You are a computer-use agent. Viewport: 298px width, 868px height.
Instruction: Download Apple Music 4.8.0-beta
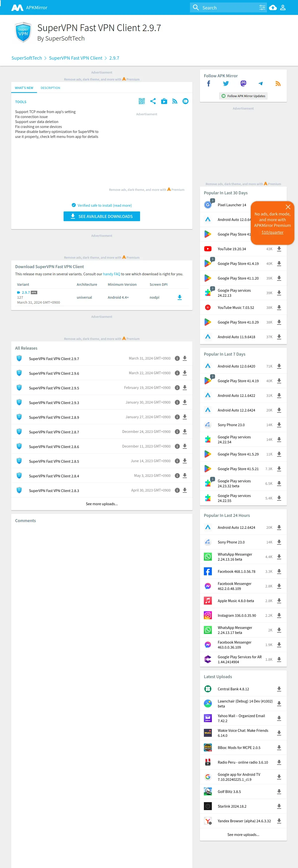pos(279,601)
